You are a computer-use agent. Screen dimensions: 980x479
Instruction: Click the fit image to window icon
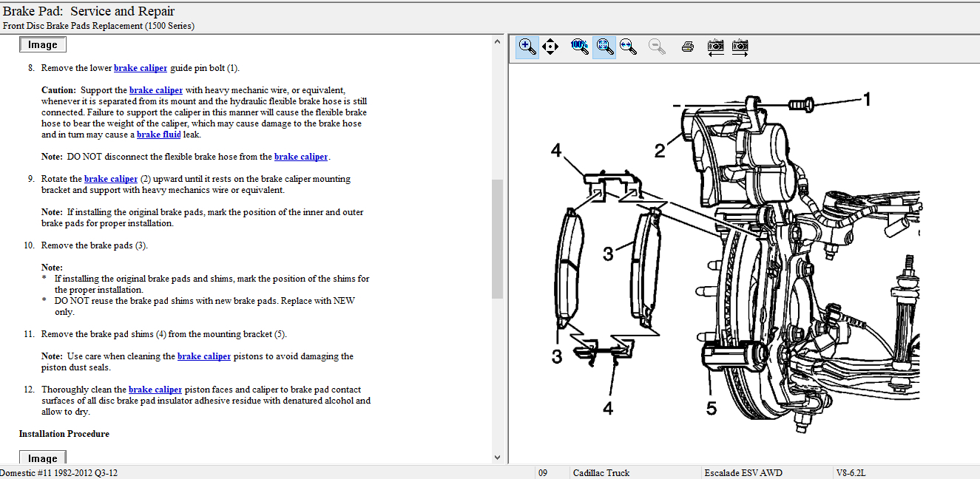click(x=604, y=47)
